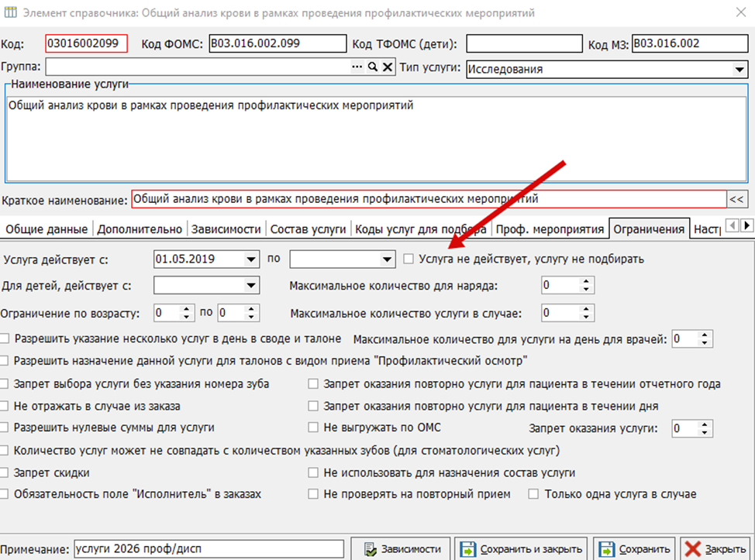Check 'Не проверять на повторный прием'
The height and width of the screenshot is (560, 755).
click(x=313, y=494)
